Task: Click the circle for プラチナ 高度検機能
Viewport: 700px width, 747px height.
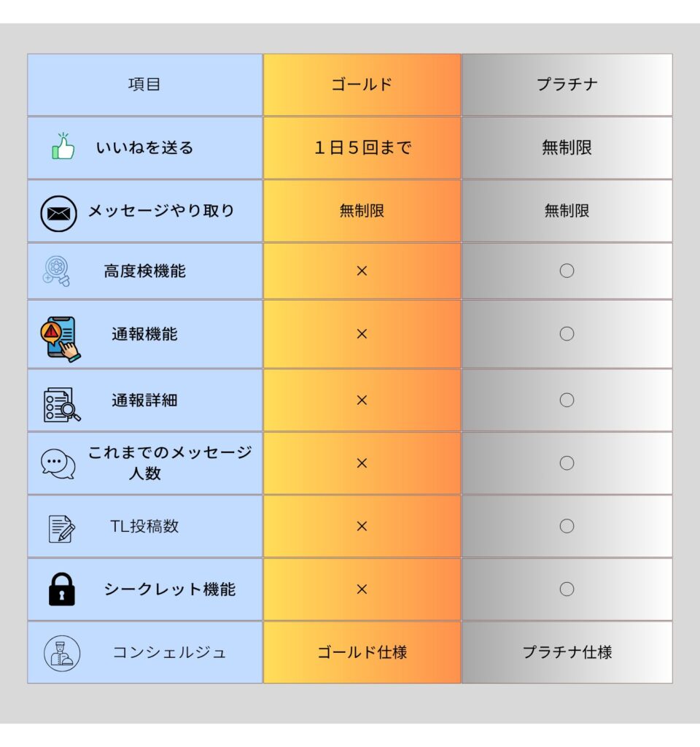Action: coord(567,271)
